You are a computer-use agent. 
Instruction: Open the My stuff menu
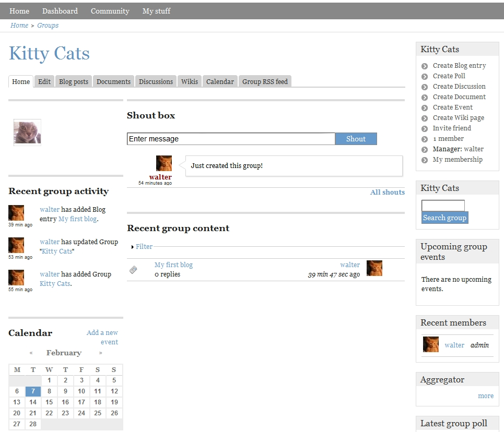pos(157,11)
